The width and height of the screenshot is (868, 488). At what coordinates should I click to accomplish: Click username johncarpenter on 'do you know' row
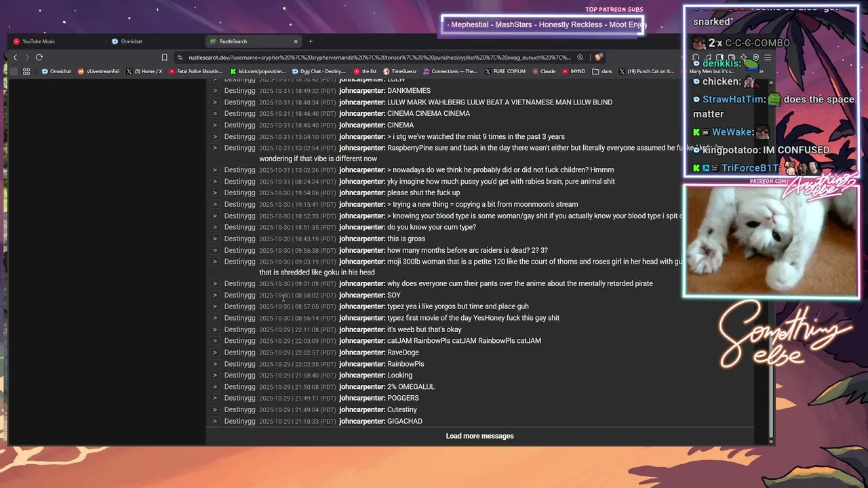point(362,227)
